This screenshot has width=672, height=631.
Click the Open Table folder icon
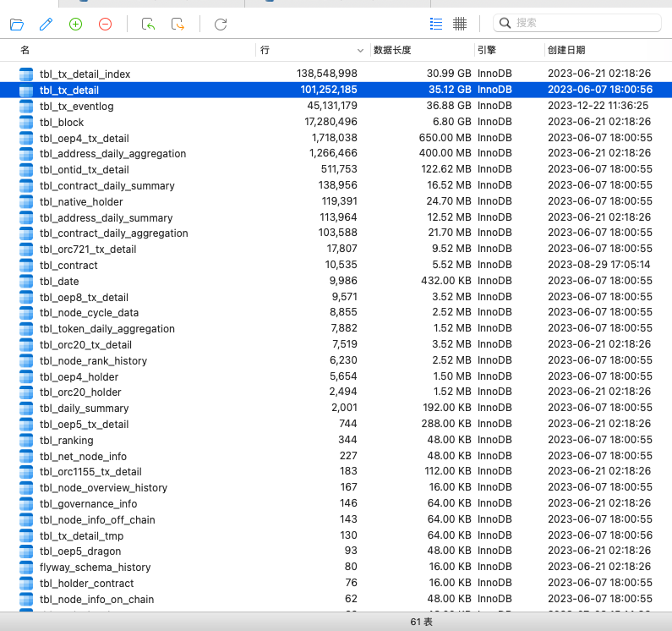click(x=17, y=24)
